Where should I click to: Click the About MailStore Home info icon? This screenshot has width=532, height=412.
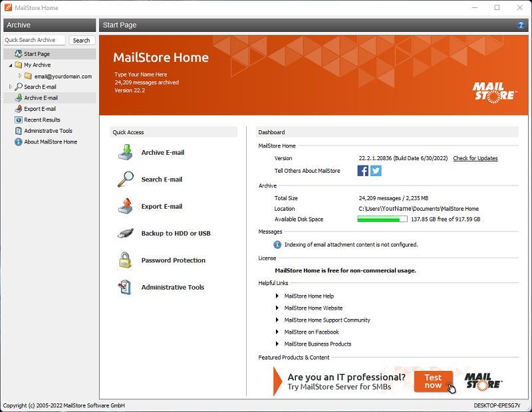click(19, 142)
